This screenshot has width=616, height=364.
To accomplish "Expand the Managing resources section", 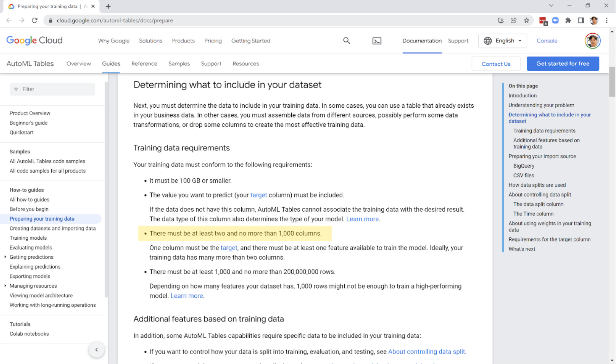I will coord(5,286).
